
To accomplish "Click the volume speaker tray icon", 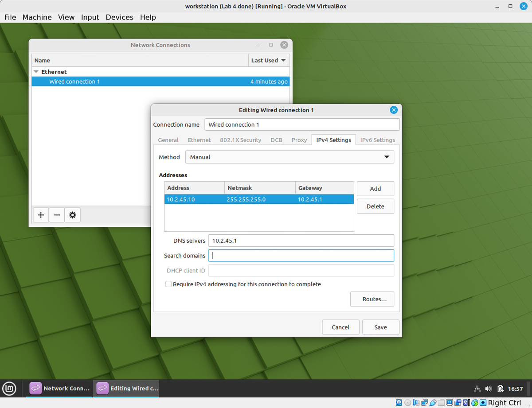I will pyautogui.click(x=489, y=389).
